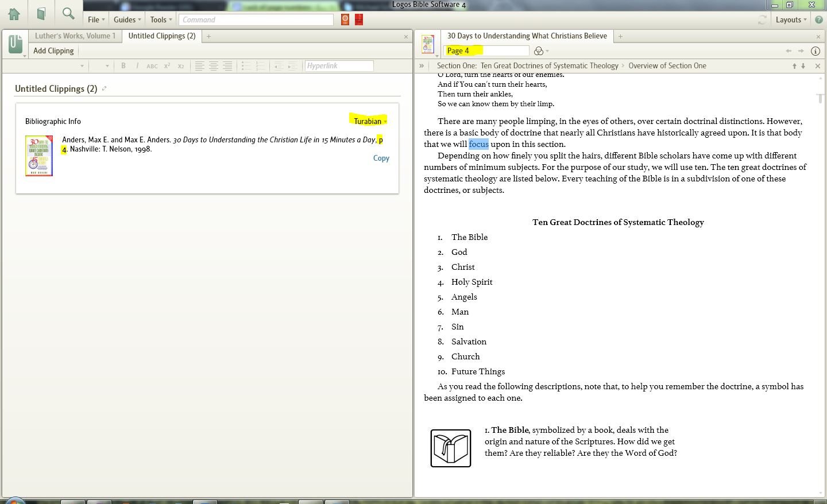Click the word 'Salvation' in the list
Screen dimensions: 827x504
pyautogui.click(x=469, y=342)
